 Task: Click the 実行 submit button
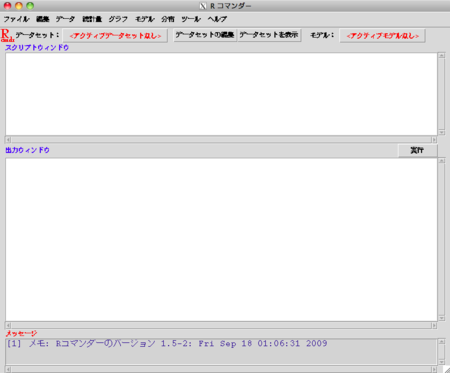pyautogui.click(x=417, y=150)
